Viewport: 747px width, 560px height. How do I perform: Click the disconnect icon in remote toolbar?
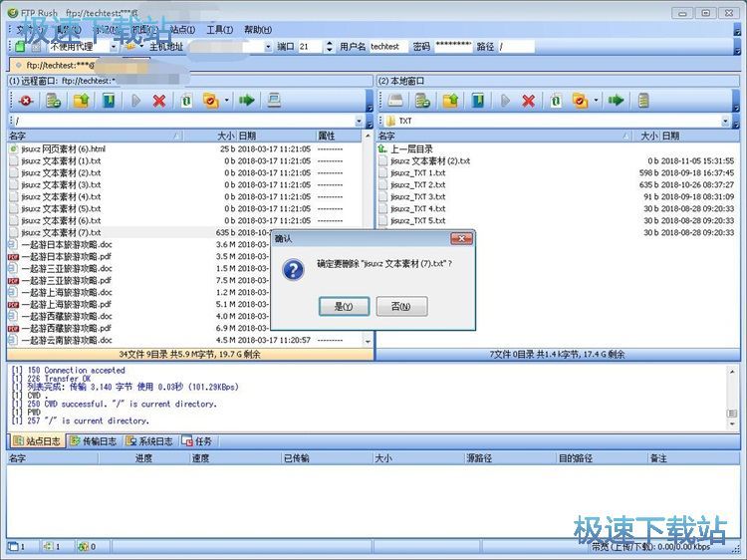point(25,101)
